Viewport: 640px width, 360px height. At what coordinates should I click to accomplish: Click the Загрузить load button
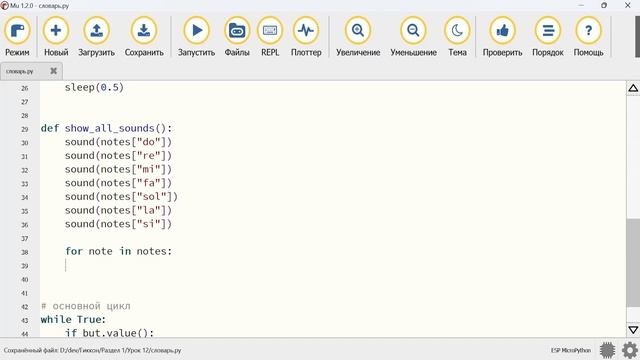96,36
